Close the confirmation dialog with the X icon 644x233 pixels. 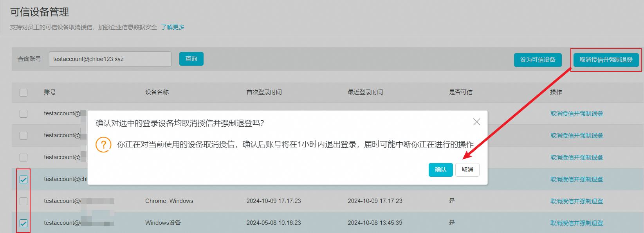pos(476,122)
